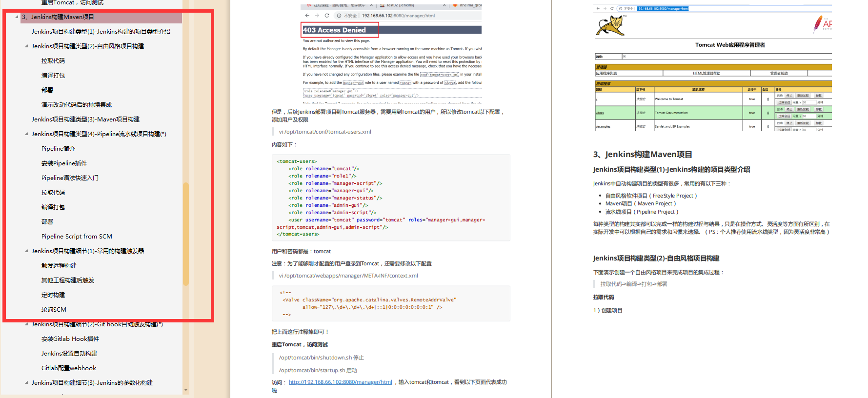Go to '拉取代码' bookmark under Pipeline section
The image size is (868, 398).
pos(53,192)
